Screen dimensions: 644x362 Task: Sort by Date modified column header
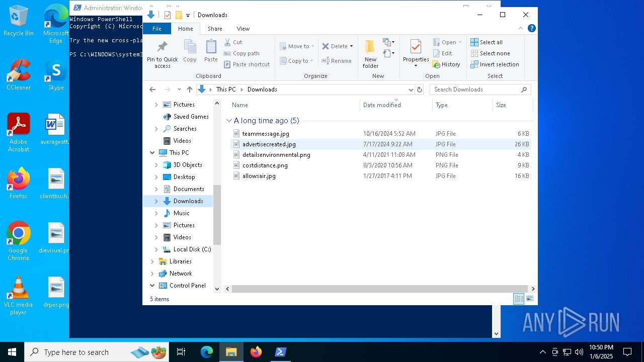[396, 105]
